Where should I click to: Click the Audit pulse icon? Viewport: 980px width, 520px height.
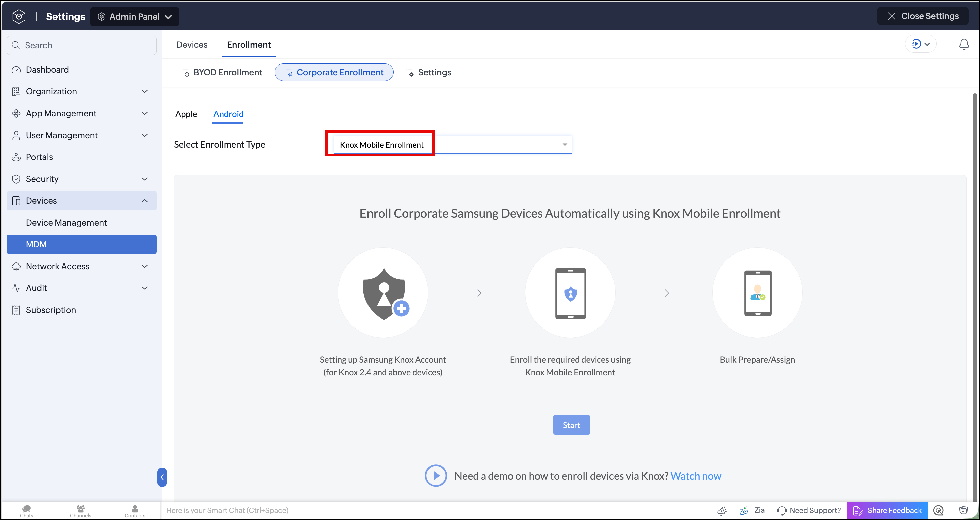pos(16,288)
